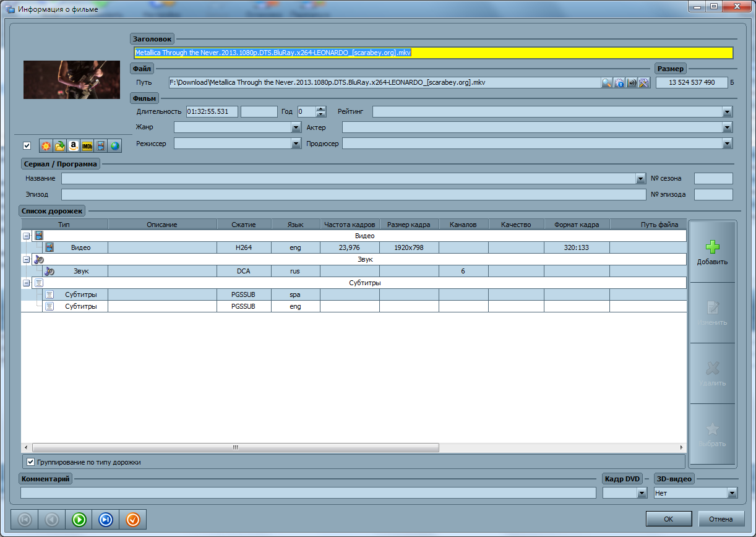Click the IMDb lookup icon

(x=87, y=146)
